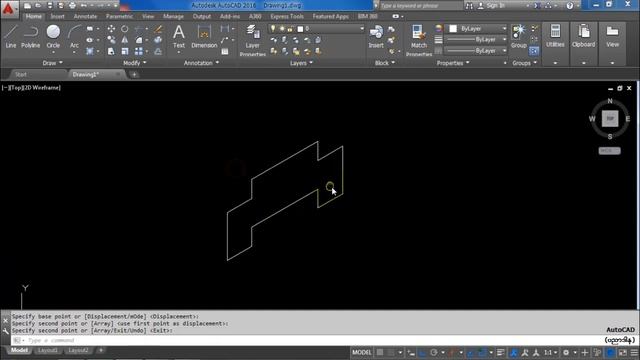Screen dimensions: 640x360
Task: Open the layer name dropdown
Action: point(316,29)
